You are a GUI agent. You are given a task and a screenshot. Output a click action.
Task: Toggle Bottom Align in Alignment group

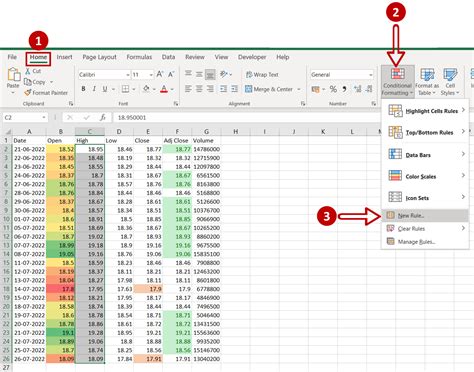[210, 74]
